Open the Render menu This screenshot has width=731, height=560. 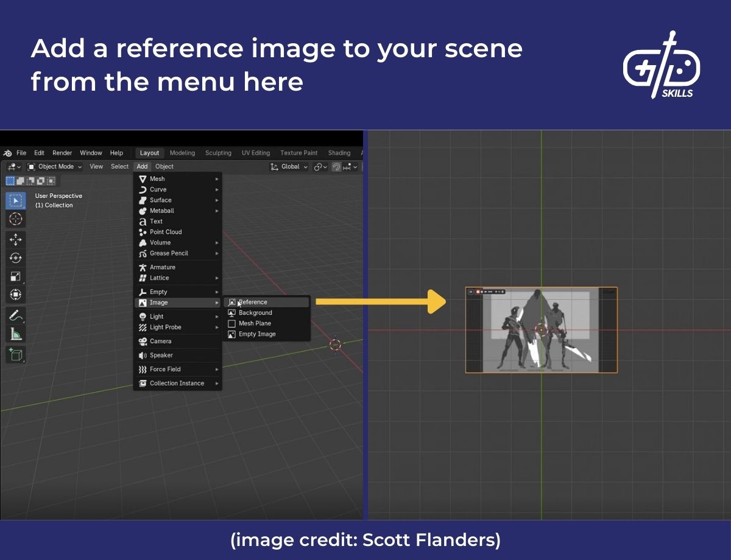[x=62, y=153]
